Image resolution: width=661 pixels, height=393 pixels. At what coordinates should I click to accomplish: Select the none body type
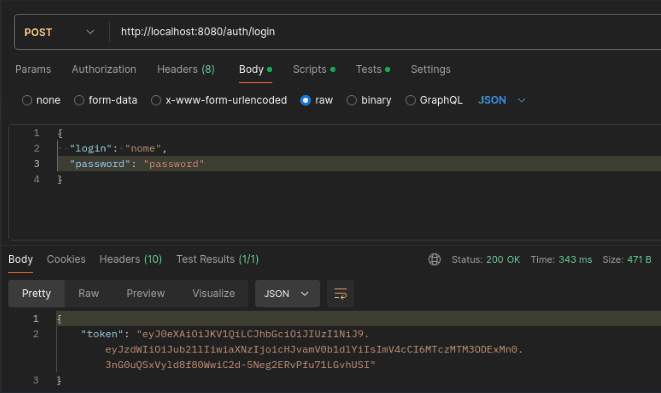click(x=41, y=100)
